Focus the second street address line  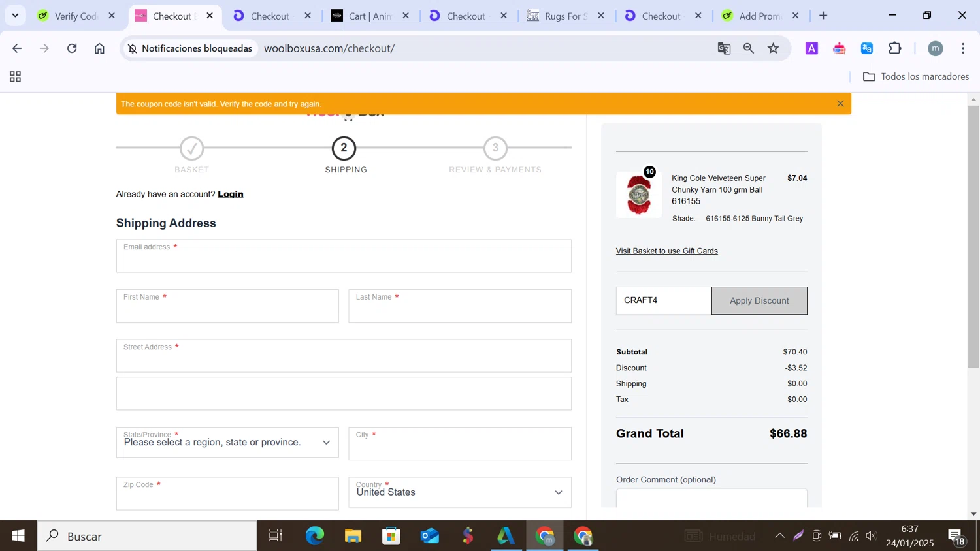[344, 394]
